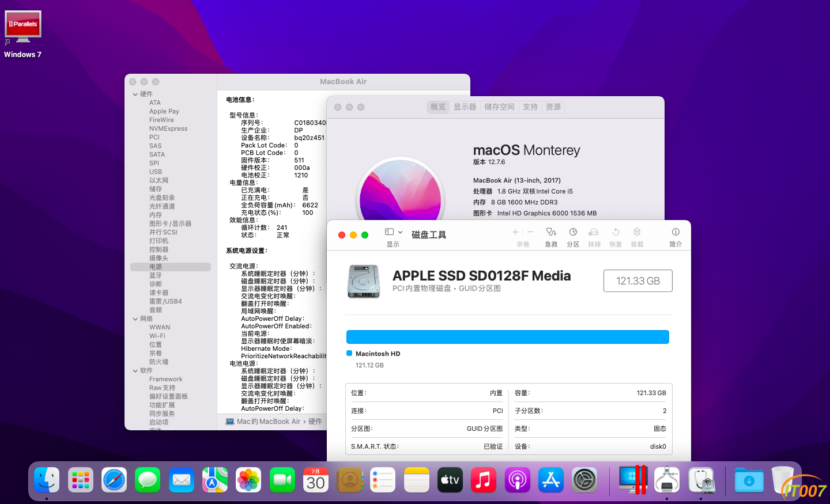Select Wi-Fi in the network list

pos(157,336)
